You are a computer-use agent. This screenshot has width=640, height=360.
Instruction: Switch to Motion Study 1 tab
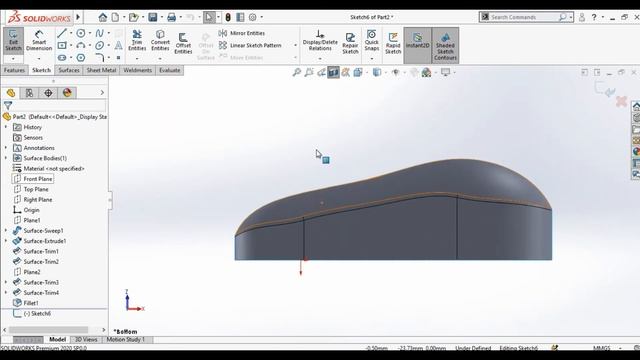126,340
